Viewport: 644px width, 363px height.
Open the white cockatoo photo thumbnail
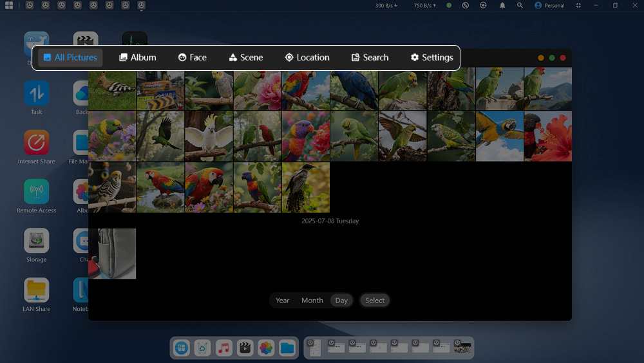coord(209,136)
